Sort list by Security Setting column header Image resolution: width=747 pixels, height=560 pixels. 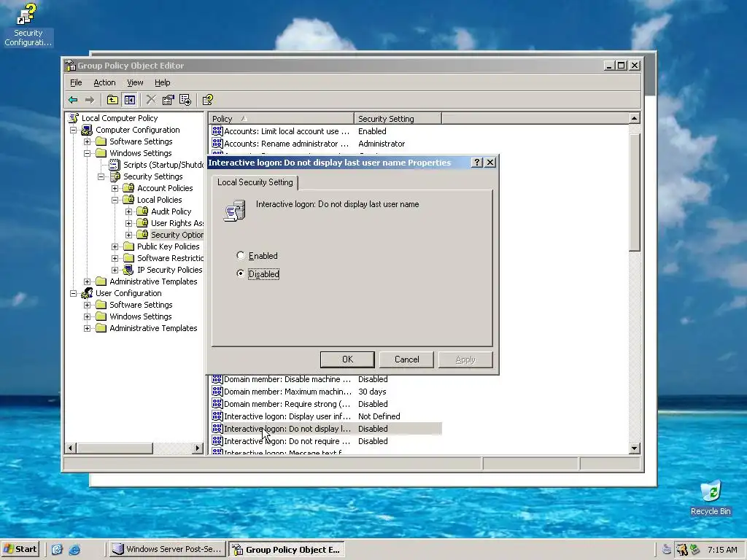398,119
